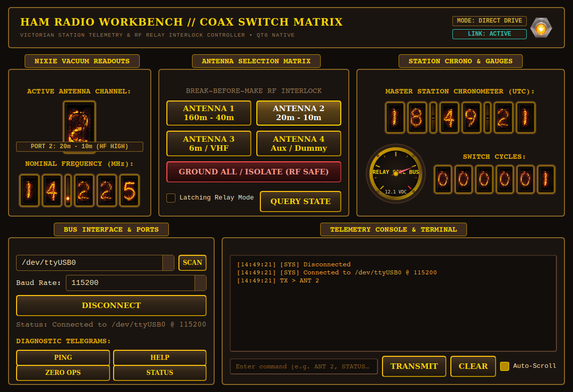573x392 pixels.
Task: Toggle the Auto-Scroll checkbox
Action: click(505, 366)
